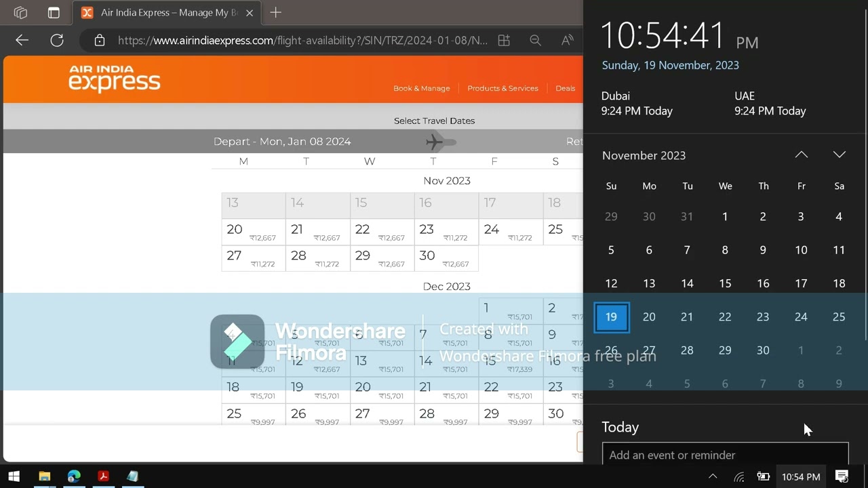The width and height of the screenshot is (868, 488).
Task: Click the 10:54 PM taskbar clock
Action: pos(801,477)
